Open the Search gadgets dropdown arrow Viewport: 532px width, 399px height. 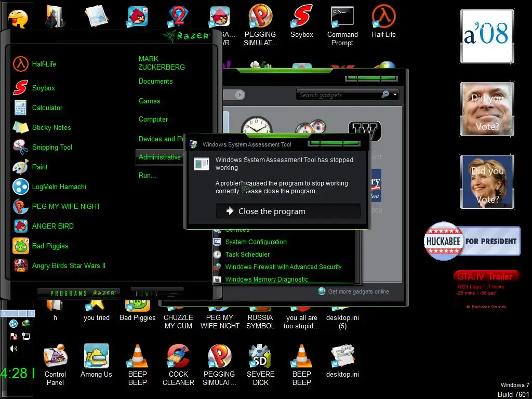[395, 95]
